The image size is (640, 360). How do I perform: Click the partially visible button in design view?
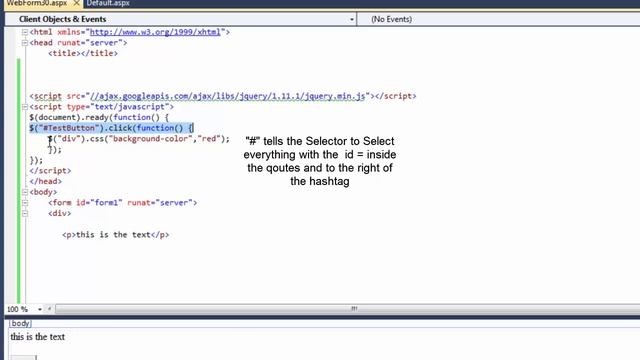23,358
